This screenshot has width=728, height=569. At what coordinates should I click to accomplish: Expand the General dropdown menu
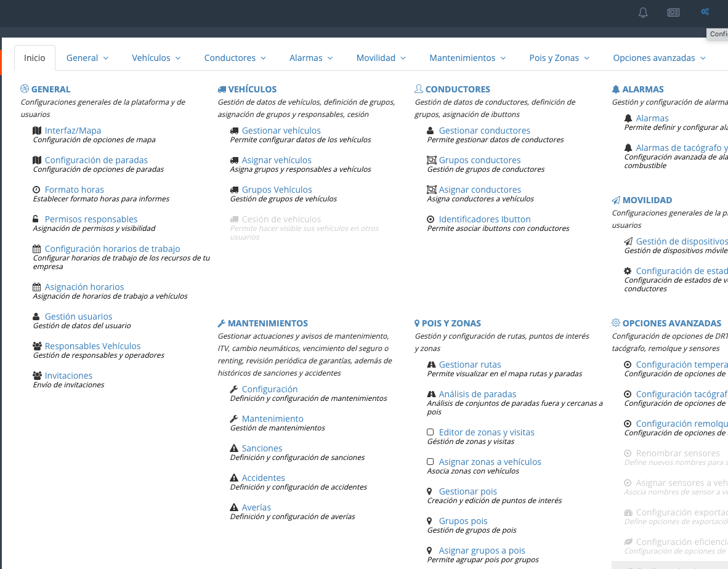(87, 58)
